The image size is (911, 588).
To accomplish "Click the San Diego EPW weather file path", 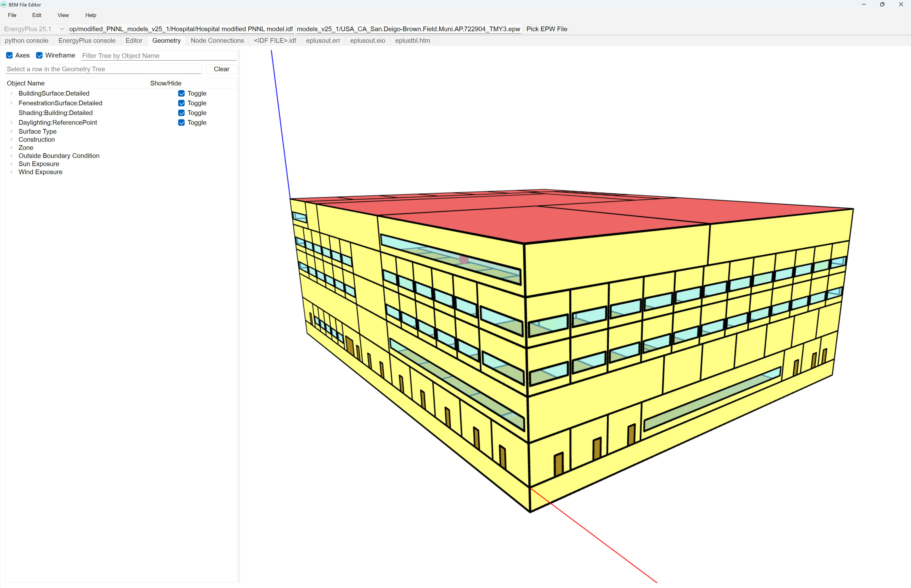I will click(x=408, y=29).
